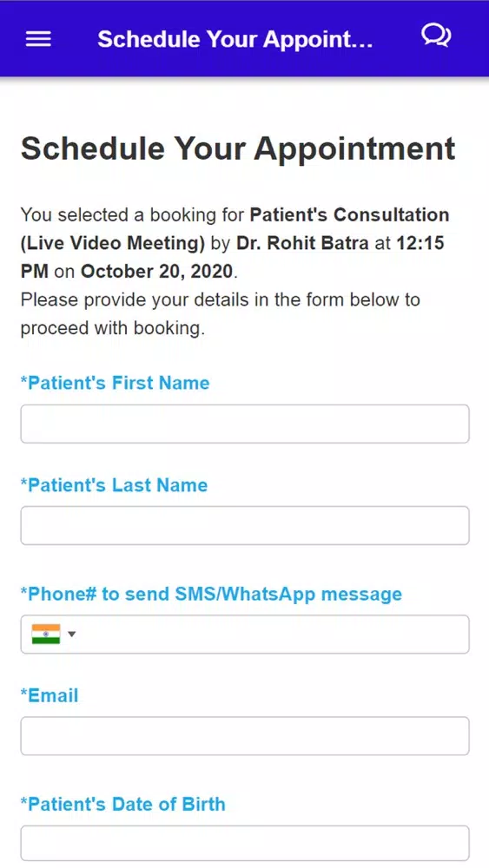Click the *Patient's First Name label
The width and height of the screenshot is (489, 868).
tap(116, 383)
